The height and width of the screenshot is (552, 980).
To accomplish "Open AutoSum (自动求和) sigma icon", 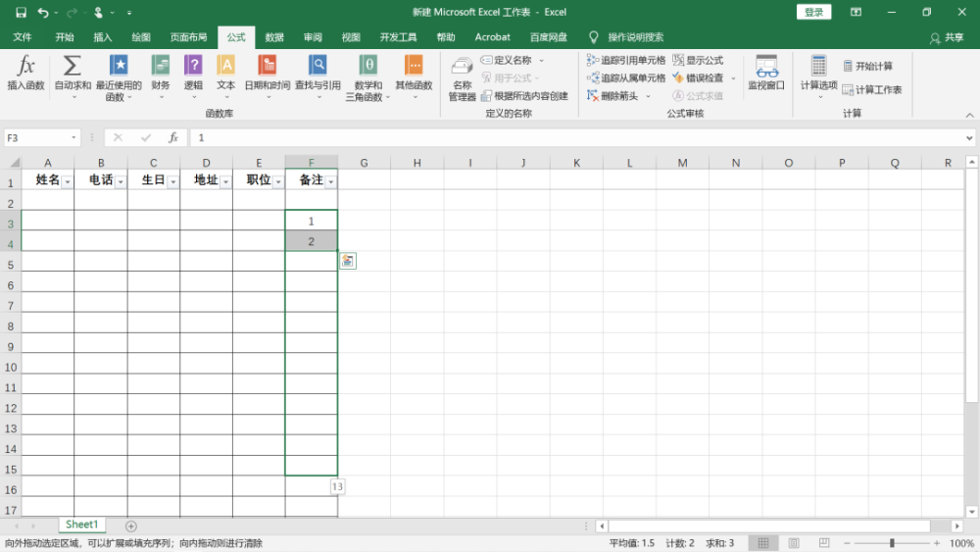I will coord(73,66).
